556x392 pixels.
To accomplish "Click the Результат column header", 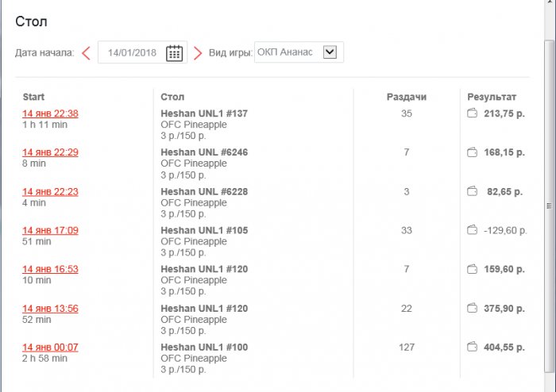I will [492, 97].
